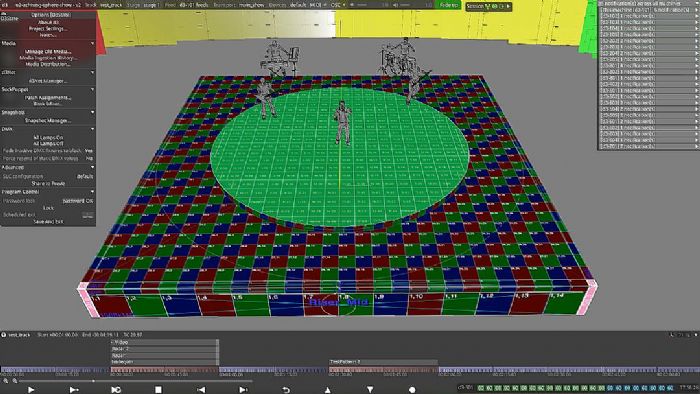700x394 pixels.
Task: Toggle force resend of static DMX value
Action: [x=89, y=158]
